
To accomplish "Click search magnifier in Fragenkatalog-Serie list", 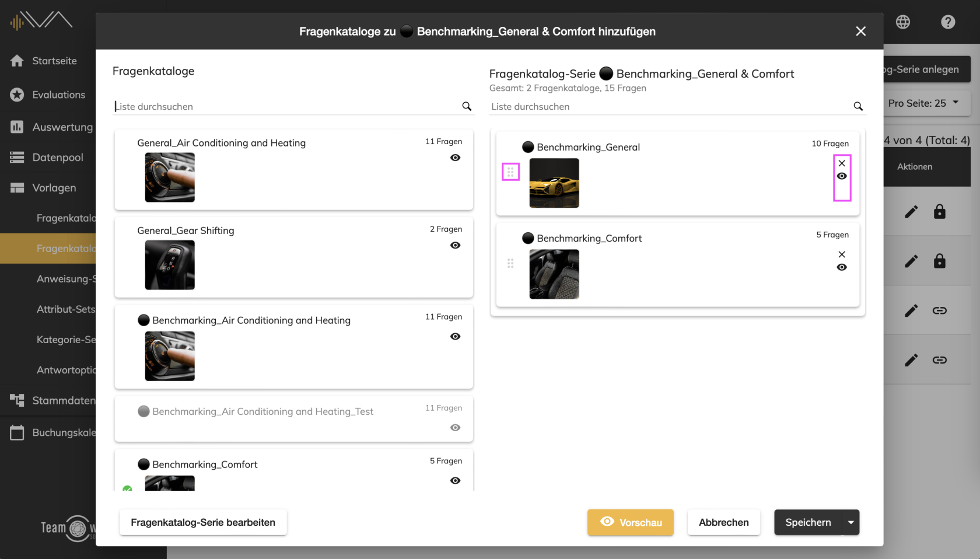I will click(x=858, y=106).
